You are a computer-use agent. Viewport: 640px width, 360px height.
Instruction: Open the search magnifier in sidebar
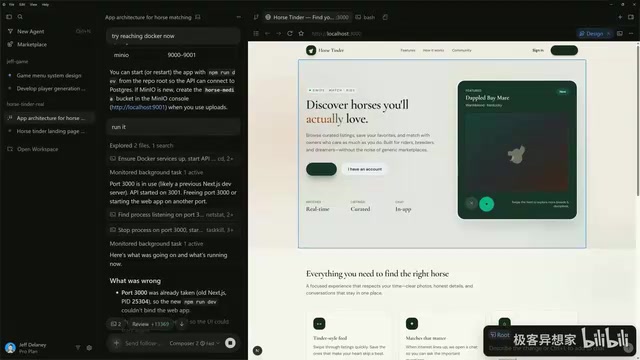pyautogui.click(x=20, y=17)
